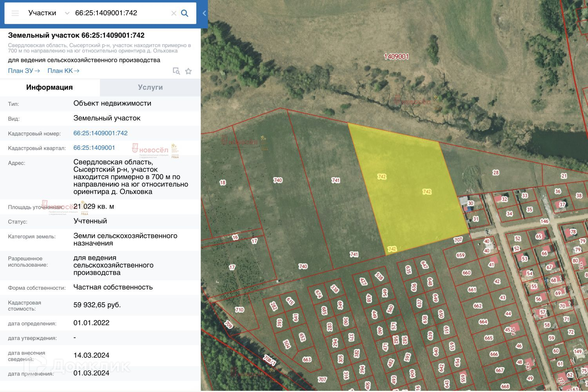
Task: Click the magnifier search icon
Action: pos(185,13)
